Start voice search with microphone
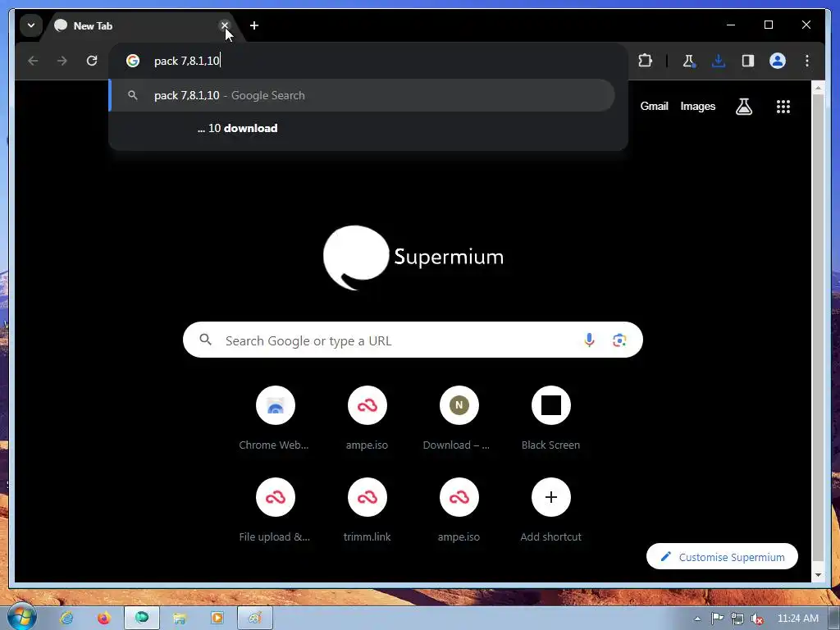The image size is (840, 630). 589,340
